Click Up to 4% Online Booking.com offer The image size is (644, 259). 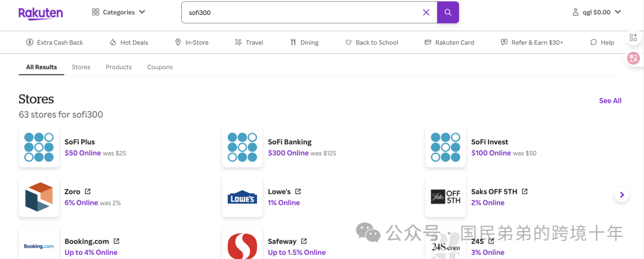coord(91,252)
